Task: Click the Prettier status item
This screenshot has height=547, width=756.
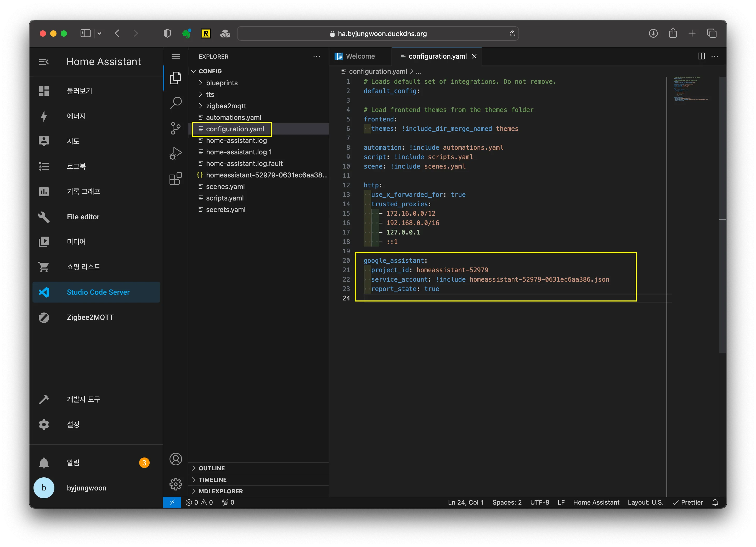Action: click(688, 502)
